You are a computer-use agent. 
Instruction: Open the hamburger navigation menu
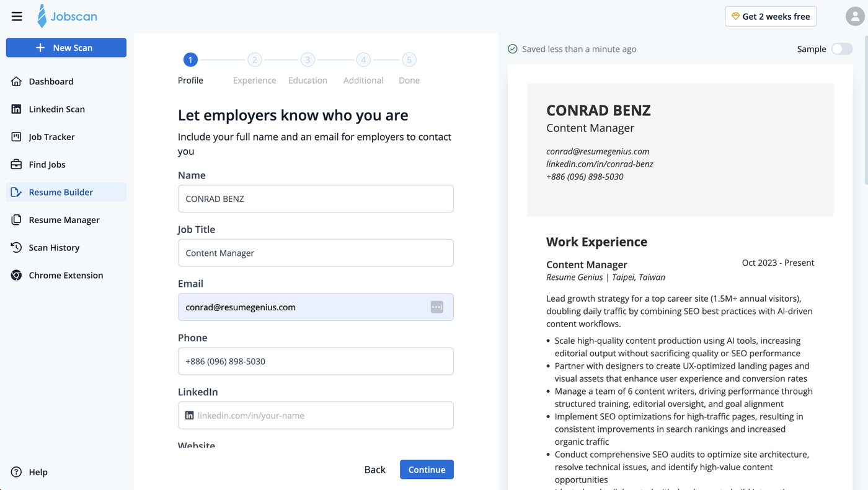(x=17, y=16)
